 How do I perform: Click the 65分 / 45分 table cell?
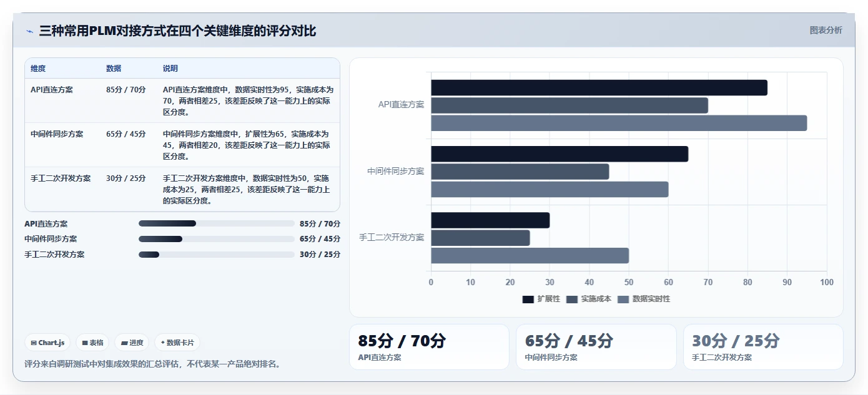(126, 134)
